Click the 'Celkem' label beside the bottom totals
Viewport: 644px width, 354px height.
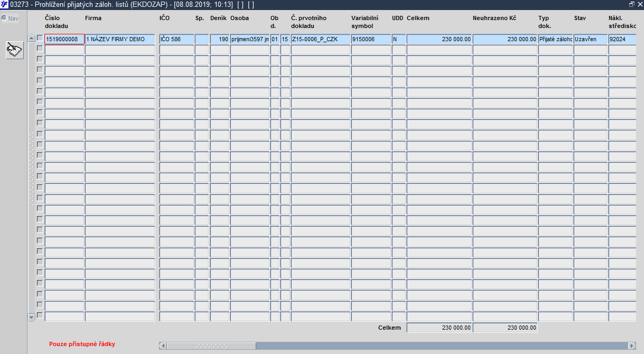coord(389,328)
